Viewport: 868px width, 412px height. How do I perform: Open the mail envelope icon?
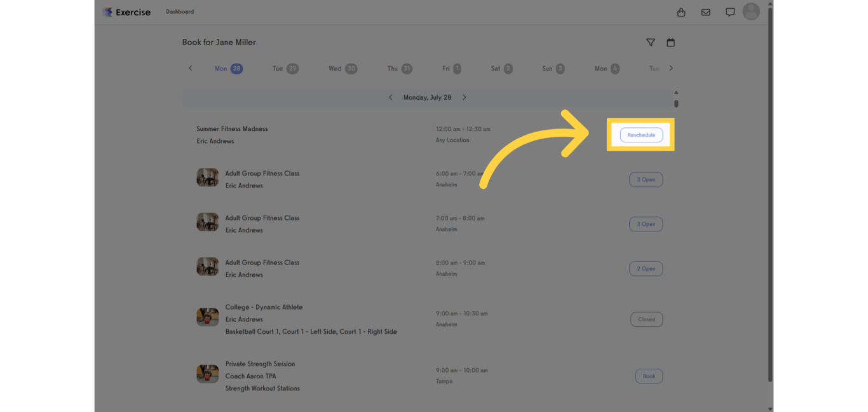(x=705, y=11)
